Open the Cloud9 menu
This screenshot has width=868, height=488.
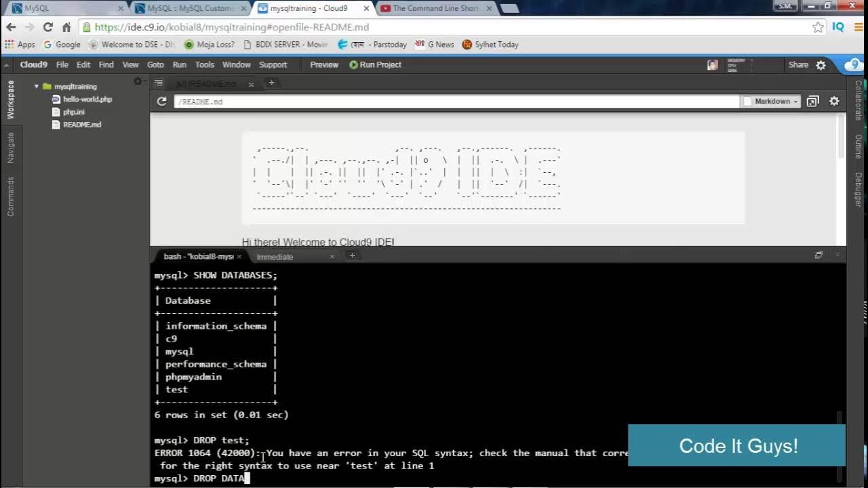(x=33, y=64)
